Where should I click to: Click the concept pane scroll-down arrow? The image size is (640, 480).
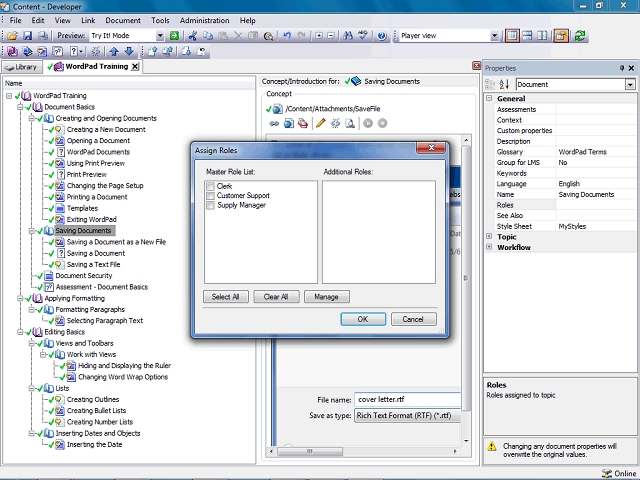click(x=466, y=441)
